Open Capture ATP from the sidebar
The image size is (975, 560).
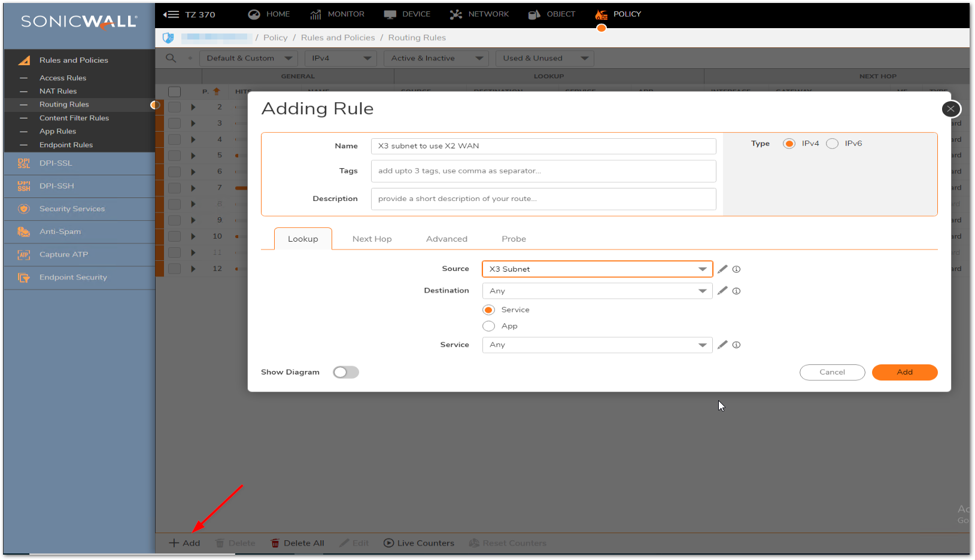[x=63, y=254]
